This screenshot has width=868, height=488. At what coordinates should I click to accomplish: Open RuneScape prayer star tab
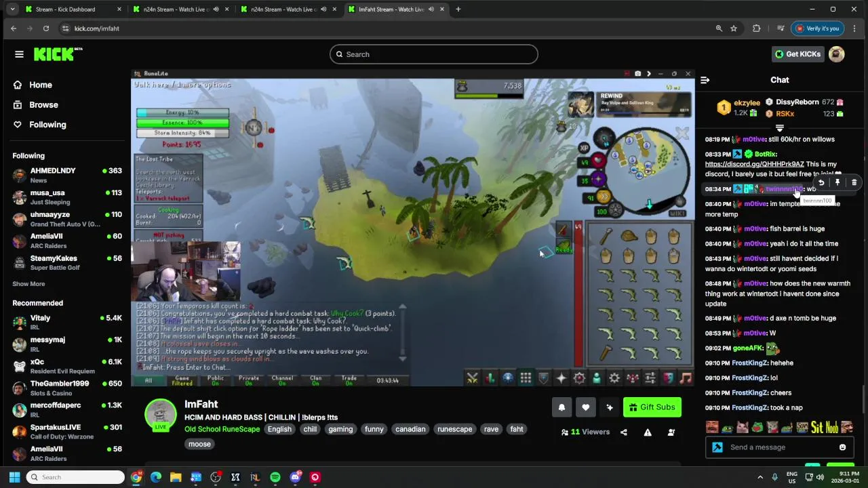561,378
